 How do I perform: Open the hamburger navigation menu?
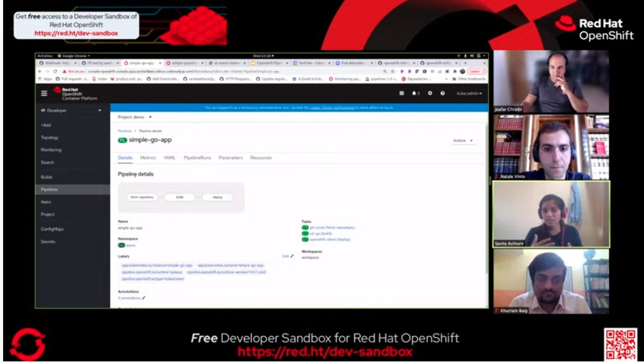click(44, 94)
